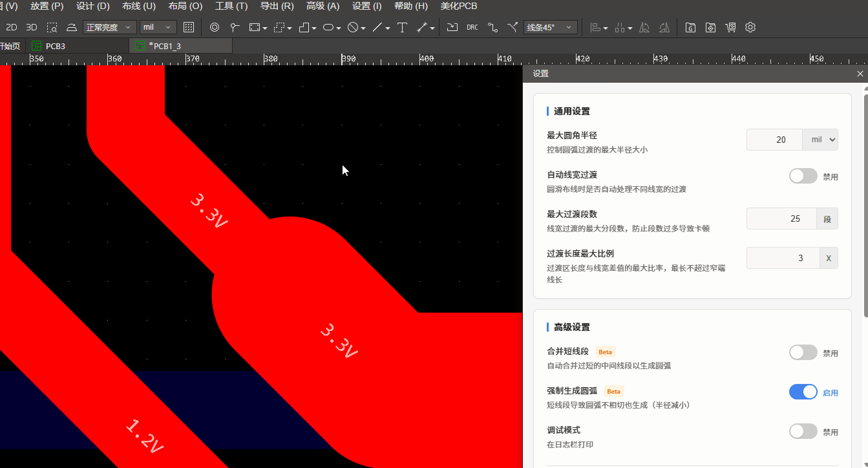Toggle 调试模式 switch
868x468 pixels.
[x=803, y=431]
